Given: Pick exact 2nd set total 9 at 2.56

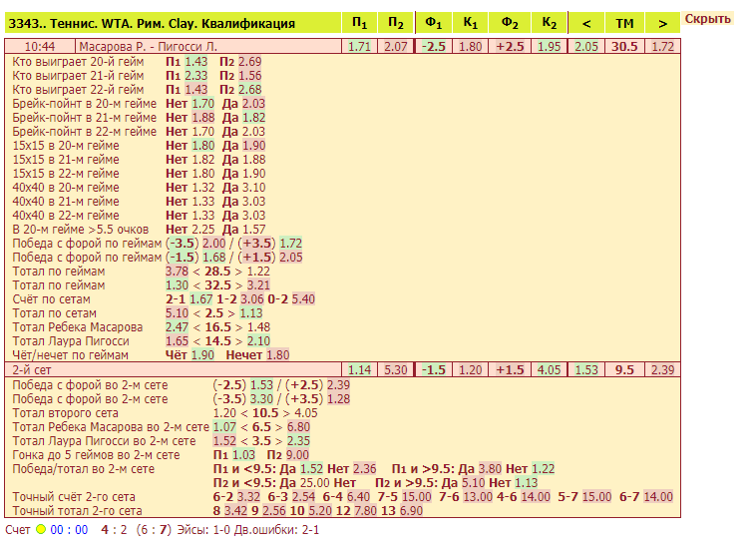Looking at the screenshot, I should coord(274,511).
